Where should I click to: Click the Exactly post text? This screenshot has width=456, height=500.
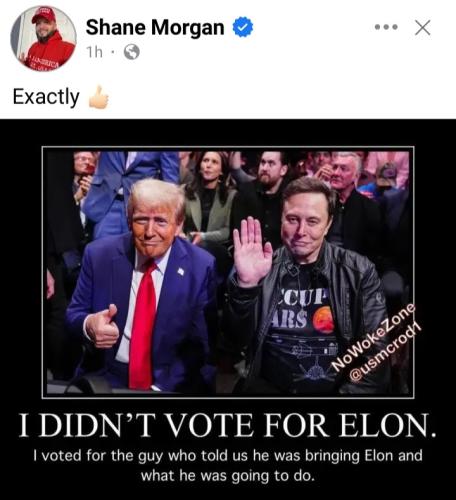[46, 97]
